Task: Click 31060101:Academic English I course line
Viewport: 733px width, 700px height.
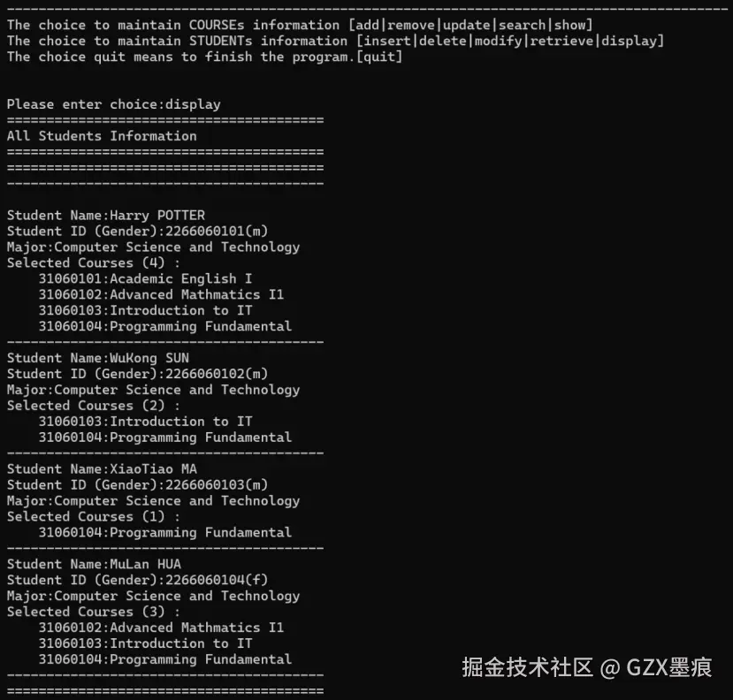Action: pos(145,279)
